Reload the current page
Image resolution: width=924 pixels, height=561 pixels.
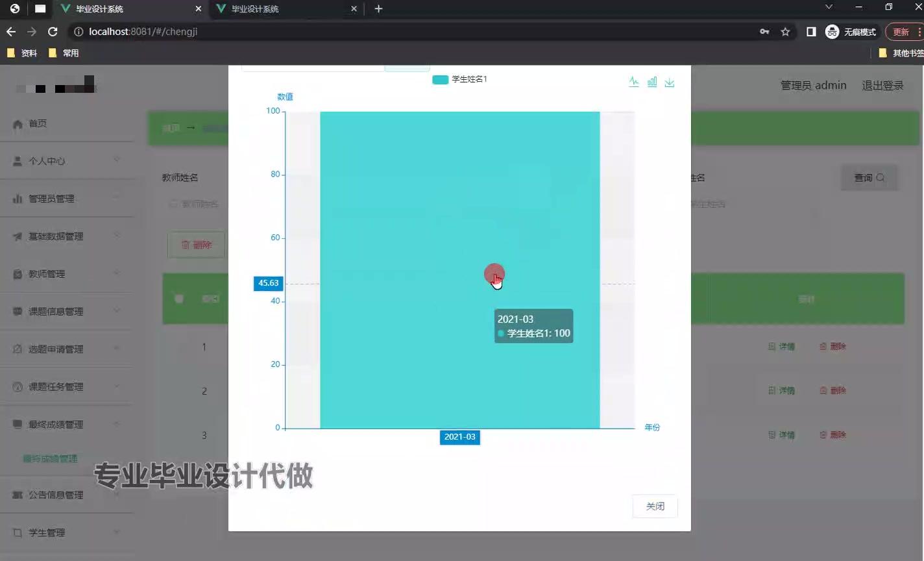[x=53, y=31]
